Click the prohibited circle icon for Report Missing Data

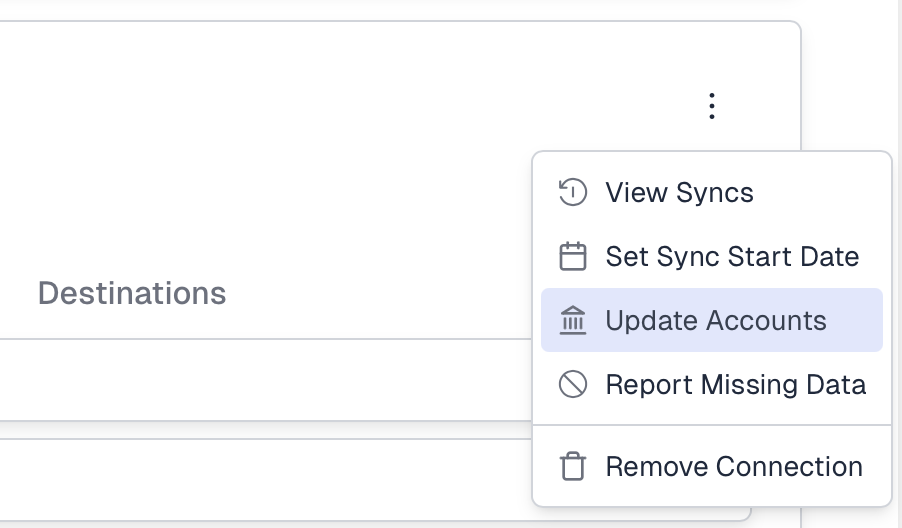pyautogui.click(x=572, y=385)
